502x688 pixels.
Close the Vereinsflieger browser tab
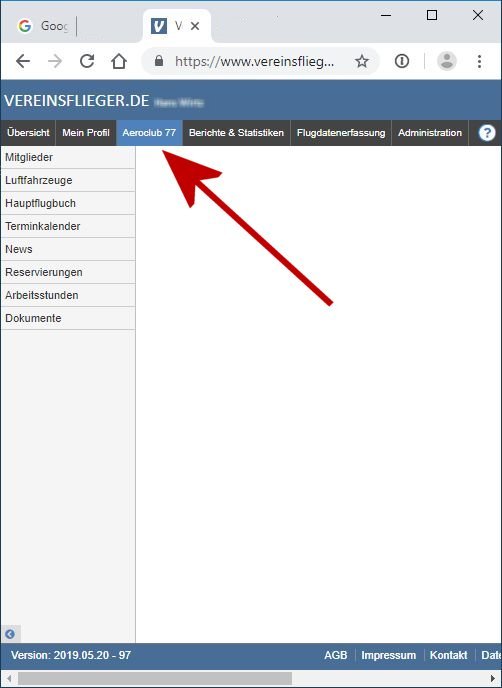tap(195, 26)
